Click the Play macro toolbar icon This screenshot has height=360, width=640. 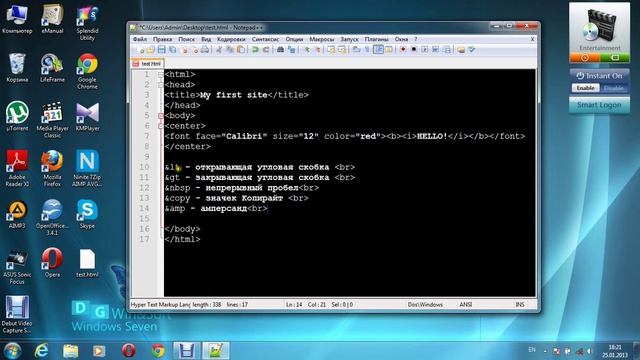point(425,49)
